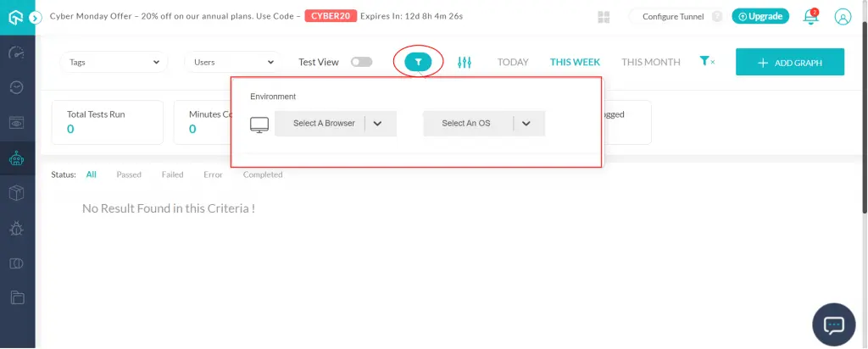Image resolution: width=868 pixels, height=349 pixels.
Task: Filter status by Failed
Action: (x=172, y=174)
